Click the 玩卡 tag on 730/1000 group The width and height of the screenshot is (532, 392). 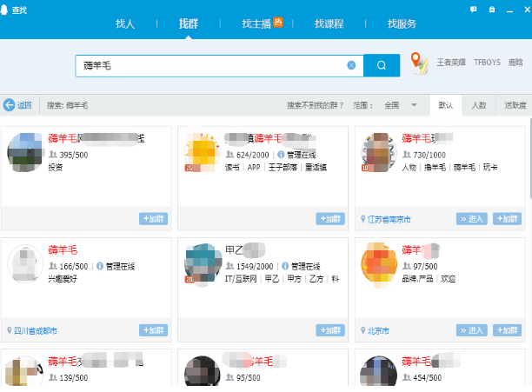tap(490, 167)
